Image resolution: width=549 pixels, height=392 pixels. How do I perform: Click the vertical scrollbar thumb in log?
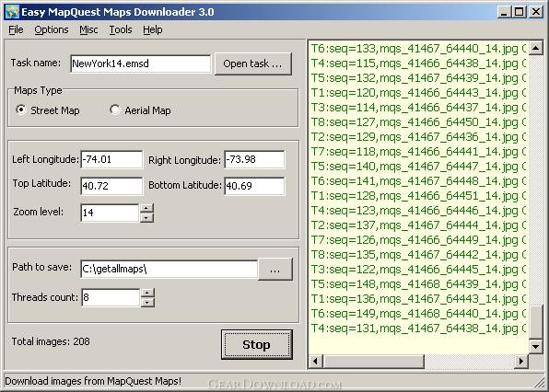click(536, 322)
